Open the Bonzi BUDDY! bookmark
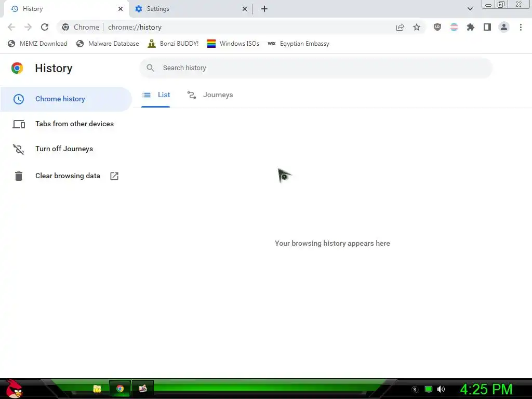 tap(173, 44)
